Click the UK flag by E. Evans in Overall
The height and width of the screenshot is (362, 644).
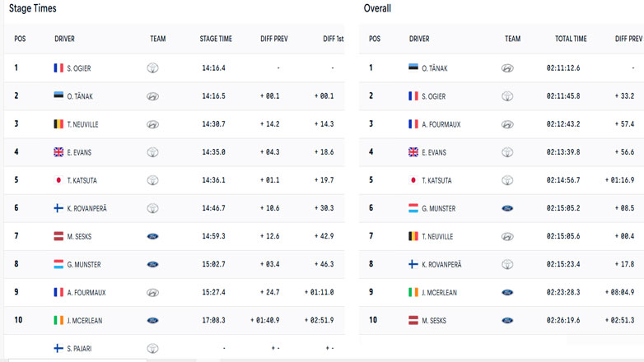[413, 152]
